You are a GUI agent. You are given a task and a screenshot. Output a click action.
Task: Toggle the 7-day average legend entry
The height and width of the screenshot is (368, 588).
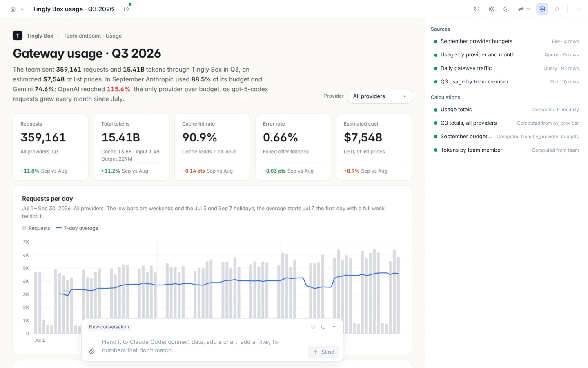[77, 228]
